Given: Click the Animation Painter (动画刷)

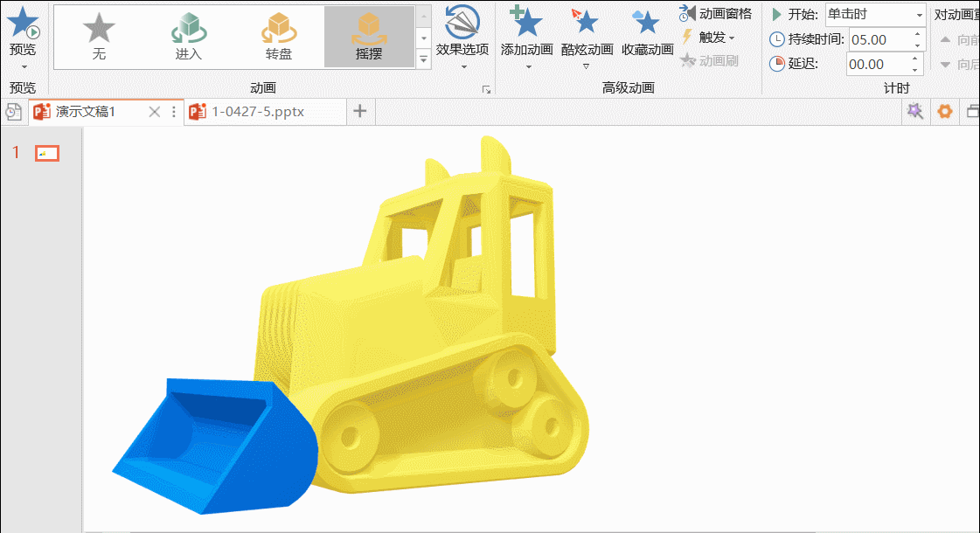Looking at the screenshot, I should pos(709,60).
